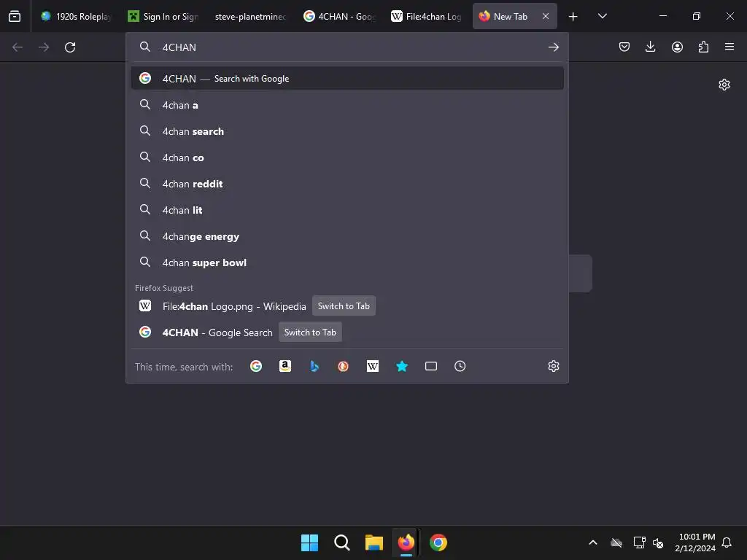The image size is (747, 560).
Task: Open File Explorer from taskbar
Action: click(x=374, y=542)
